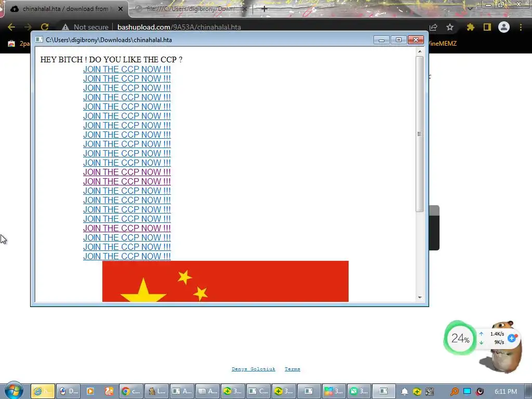Click last JOIN THE CCP link above flag
Screen dimensions: 532x399
[x=127, y=256]
